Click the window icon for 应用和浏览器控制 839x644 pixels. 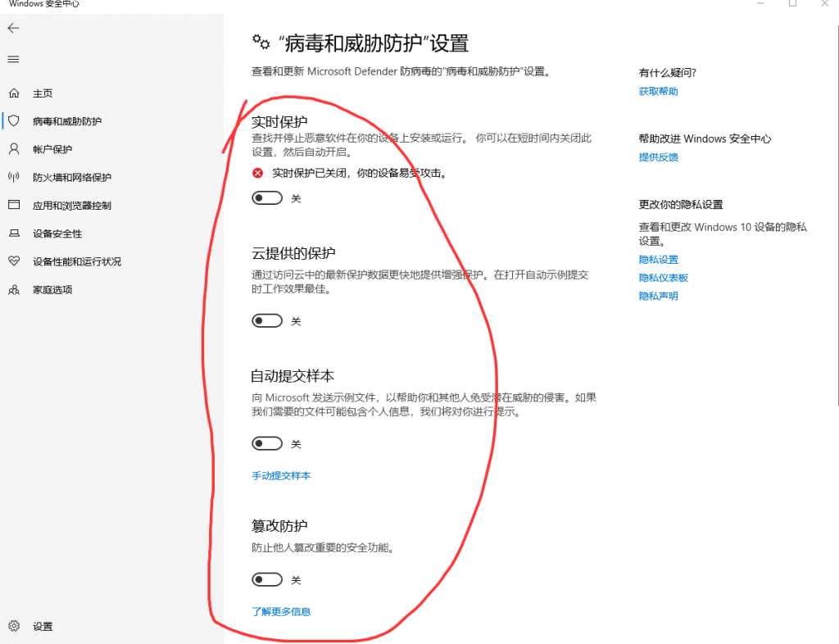(x=14, y=205)
